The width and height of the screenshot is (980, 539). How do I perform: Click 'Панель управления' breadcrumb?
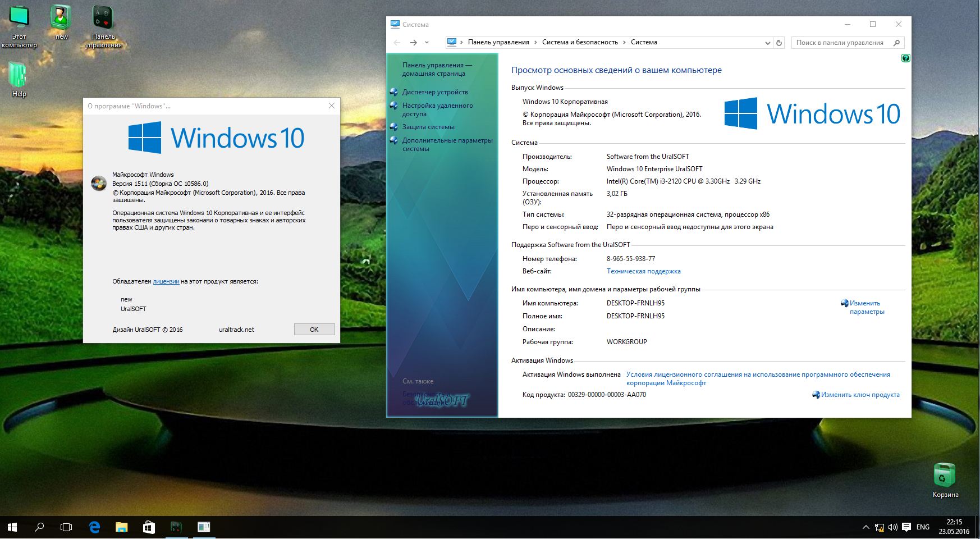[498, 42]
